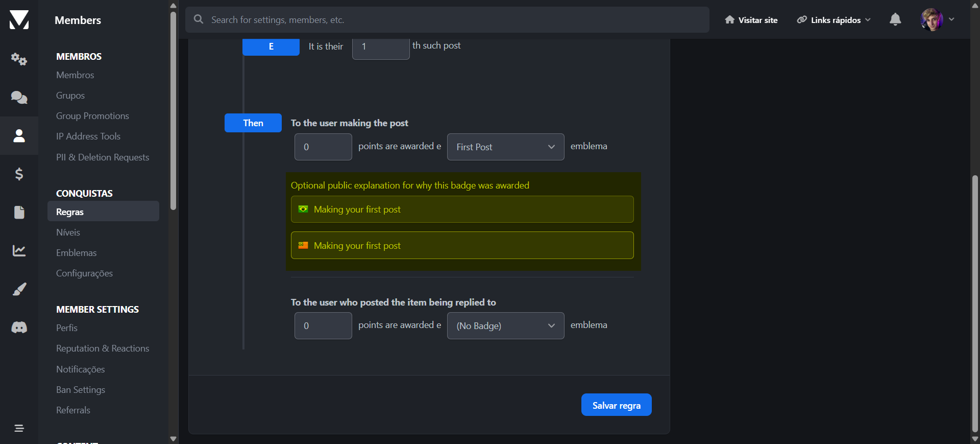
Task: Open the Customization paintbrush icon
Action: coord(19,289)
